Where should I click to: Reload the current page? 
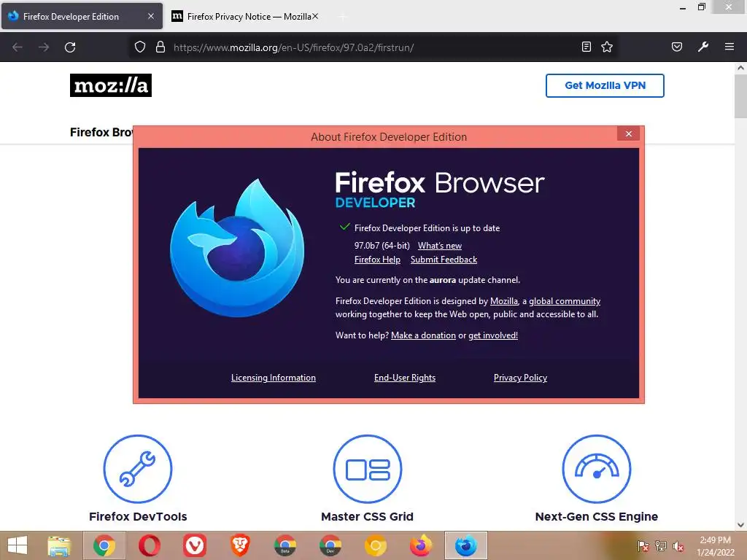(x=70, y=47)
